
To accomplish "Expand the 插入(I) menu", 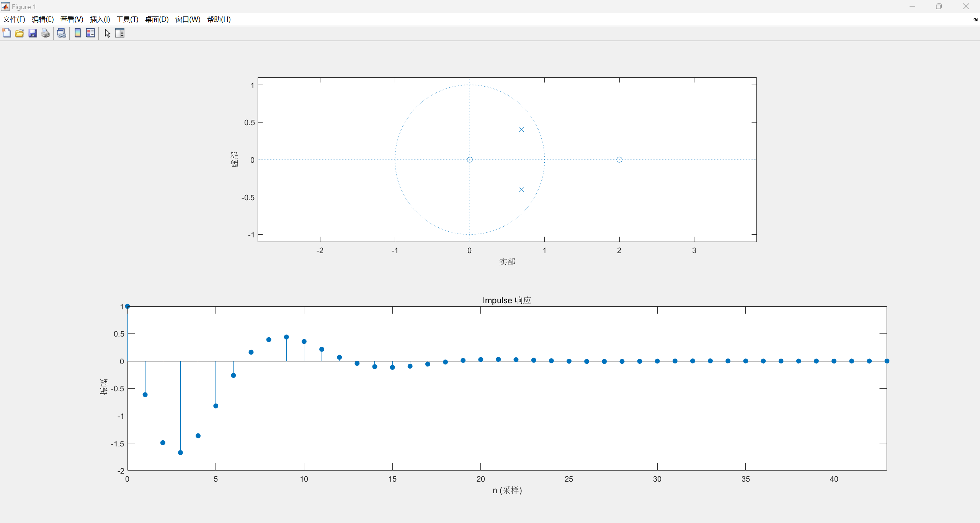I will coord(100,20).
